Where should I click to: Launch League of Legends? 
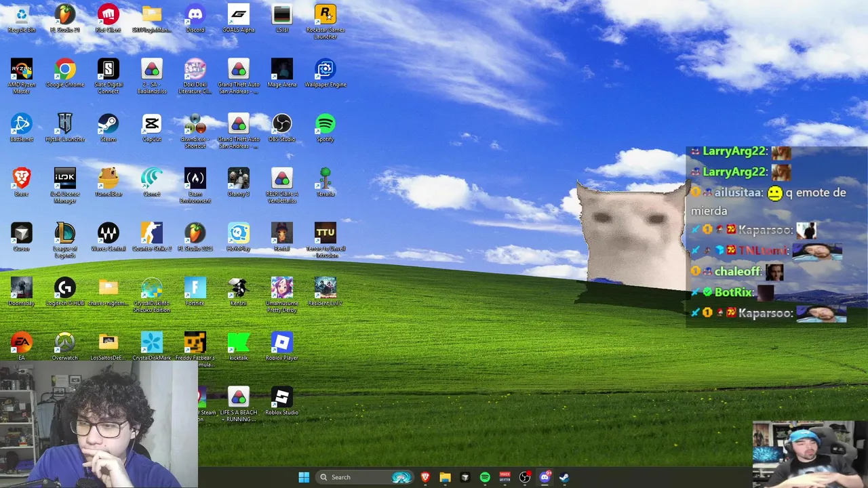[65, 241]
